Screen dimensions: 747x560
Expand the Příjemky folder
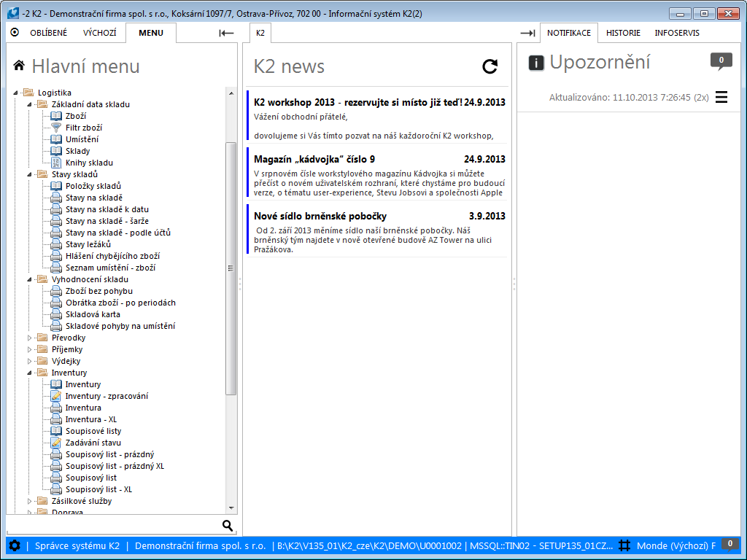29,349
